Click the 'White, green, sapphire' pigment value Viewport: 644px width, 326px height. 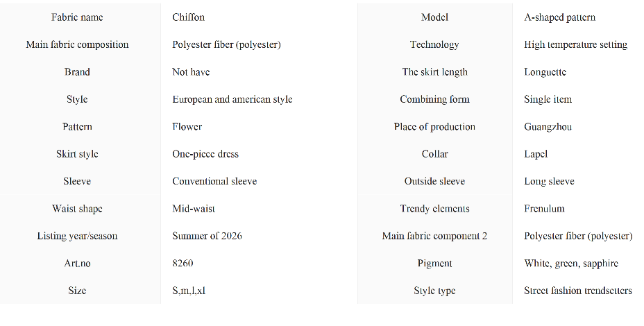click(x=570, y=264)
